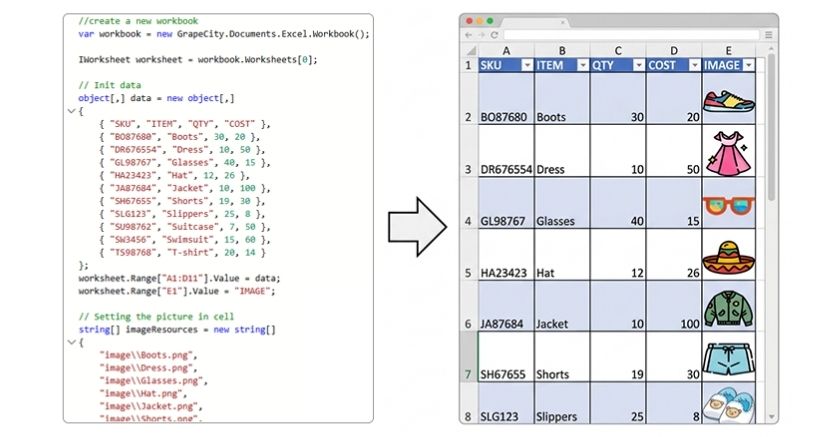833x437 pixels.
Task: Click the browser forward arrow icon
Action: [481, 35]
